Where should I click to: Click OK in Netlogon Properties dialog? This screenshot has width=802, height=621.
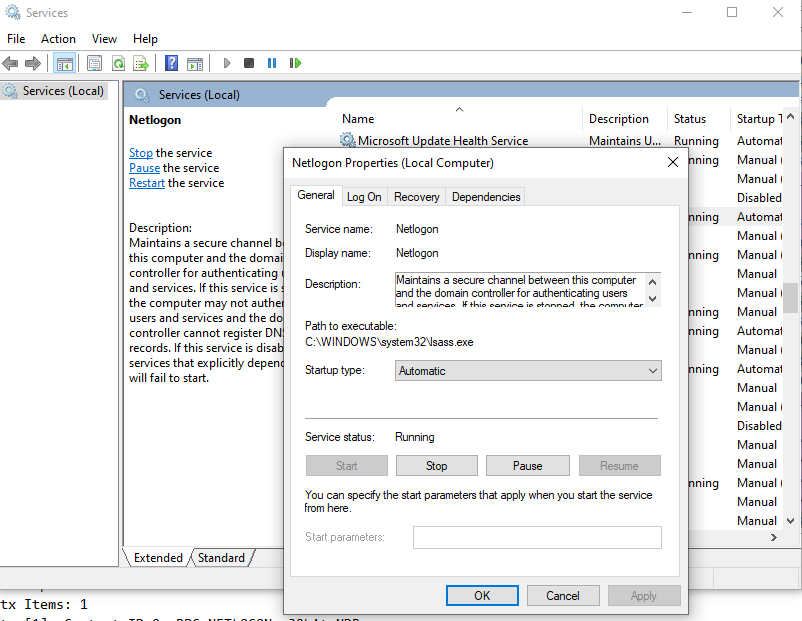point(482,596)
